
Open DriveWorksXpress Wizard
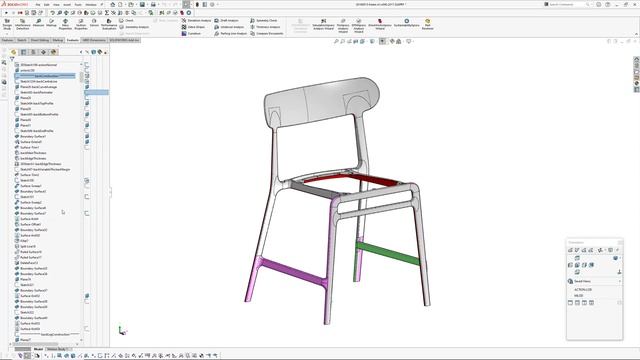coord(380,24)
